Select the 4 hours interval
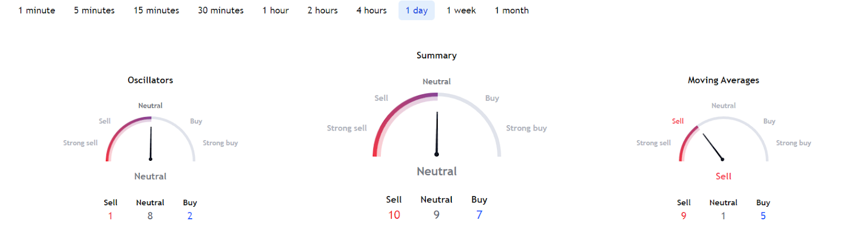Screen dimensions: 868x241 click(x=372, y=10)
